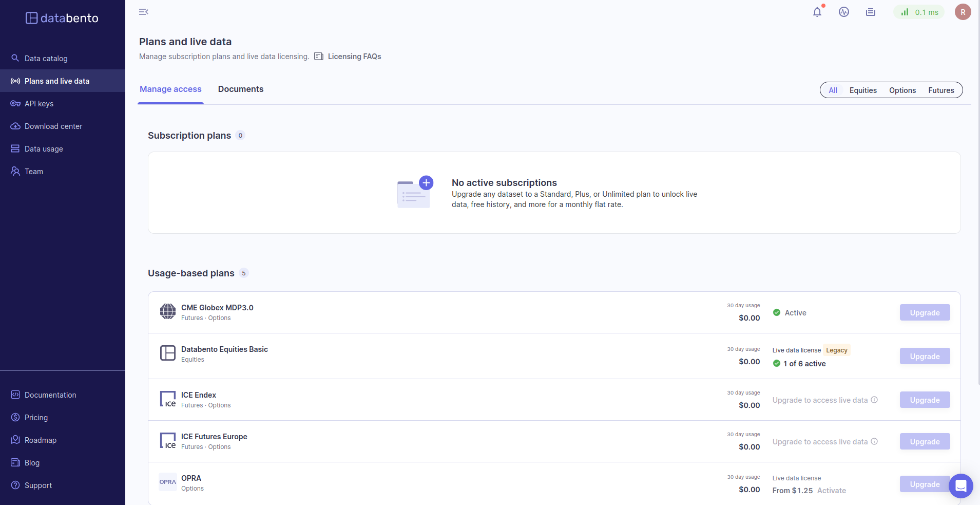This screenshot has height=505, width=980.
Task: Open the chat support bubble
Action: point(960,485)
